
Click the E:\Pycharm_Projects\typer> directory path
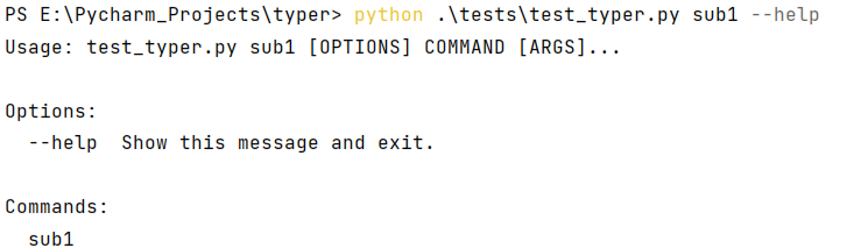[191, 15]
